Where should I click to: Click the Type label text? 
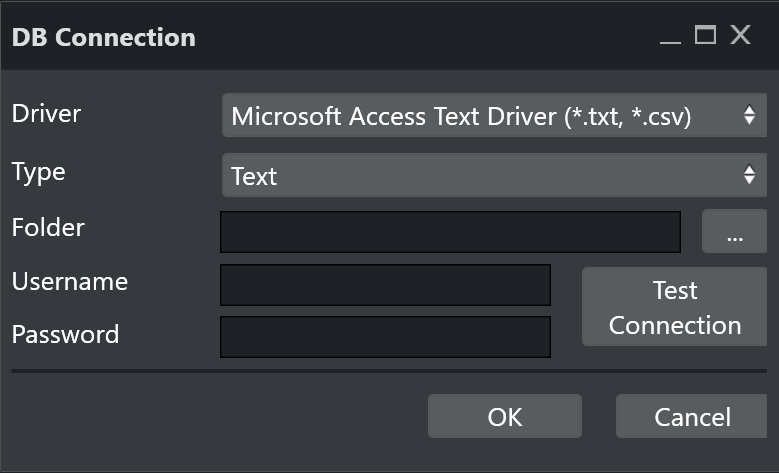38,172
